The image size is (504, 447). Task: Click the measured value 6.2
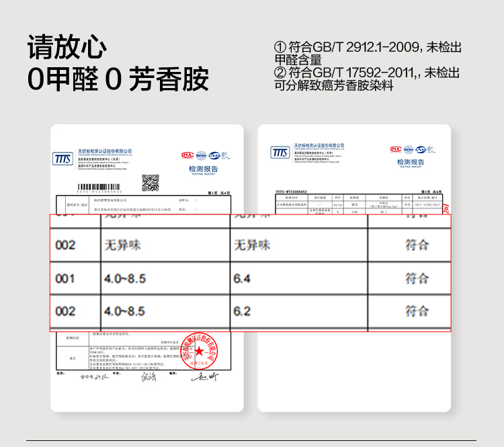[242, 311]
